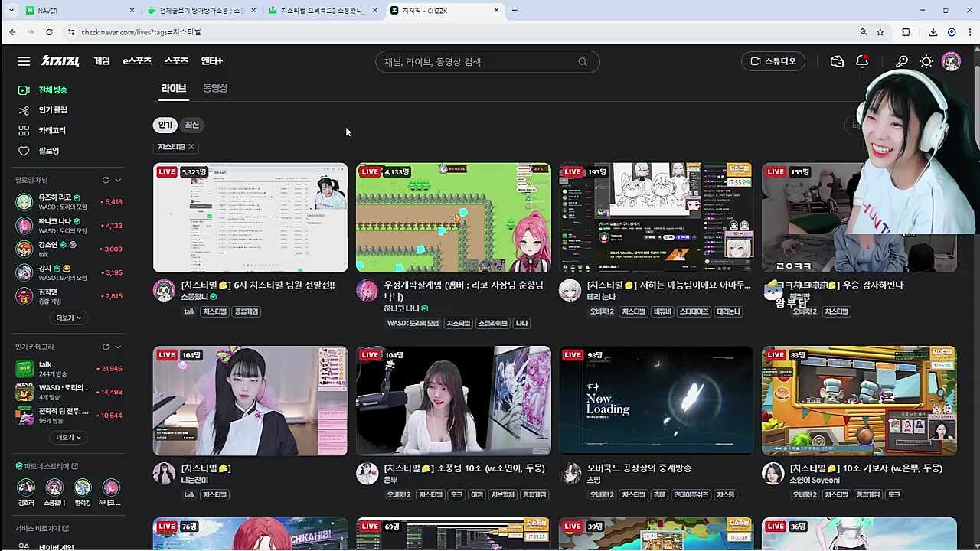This screenshot has height=551, width=980.
Task: Open the e스포츠 menu
Action: pos(137,61)
